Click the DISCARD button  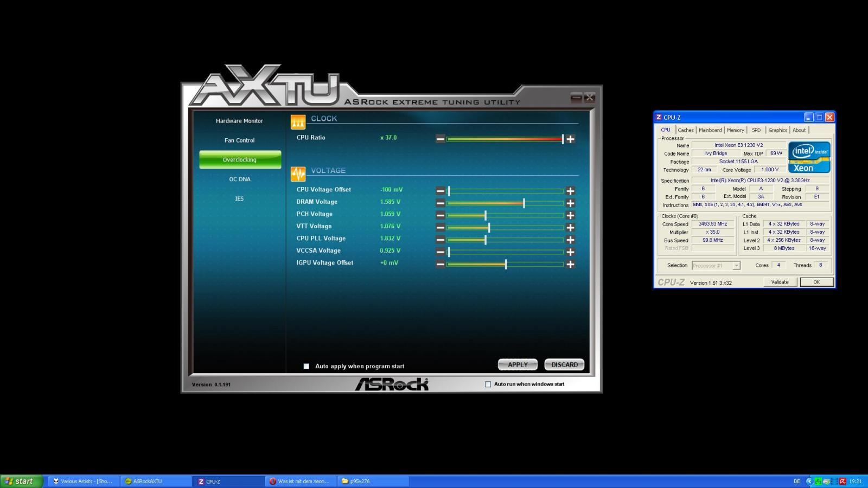tap(564, 364)
